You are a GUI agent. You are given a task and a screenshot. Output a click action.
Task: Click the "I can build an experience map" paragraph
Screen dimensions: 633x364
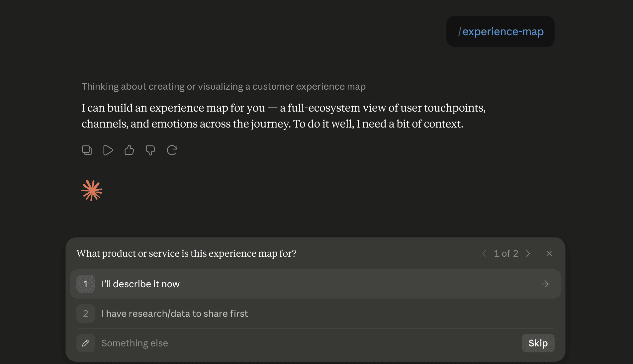coord(284,116)
